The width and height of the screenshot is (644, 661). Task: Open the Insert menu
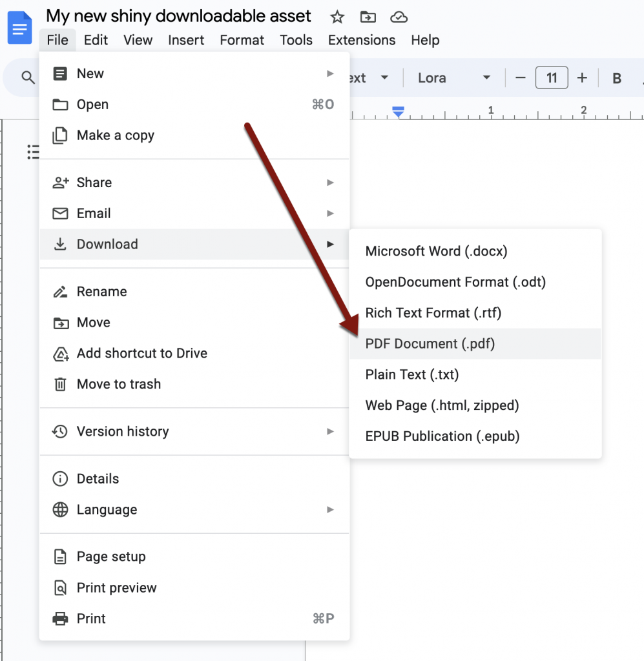pyautogui.click(x=186, y=40)
